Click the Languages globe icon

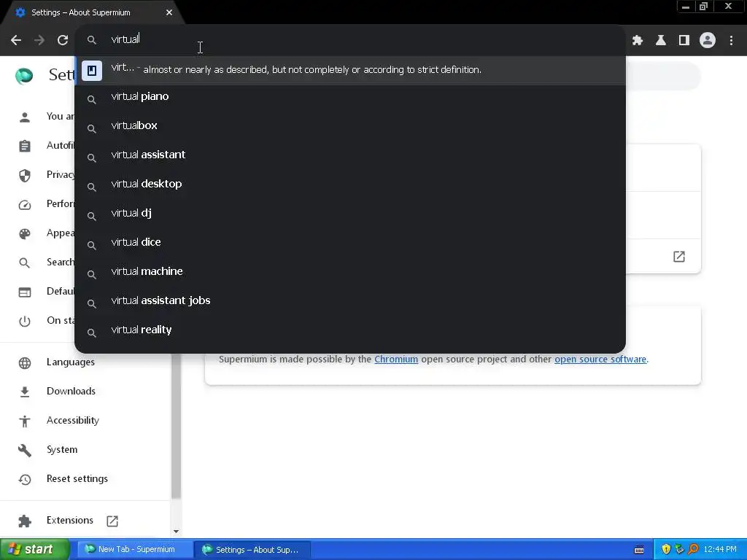coord(25,363)
